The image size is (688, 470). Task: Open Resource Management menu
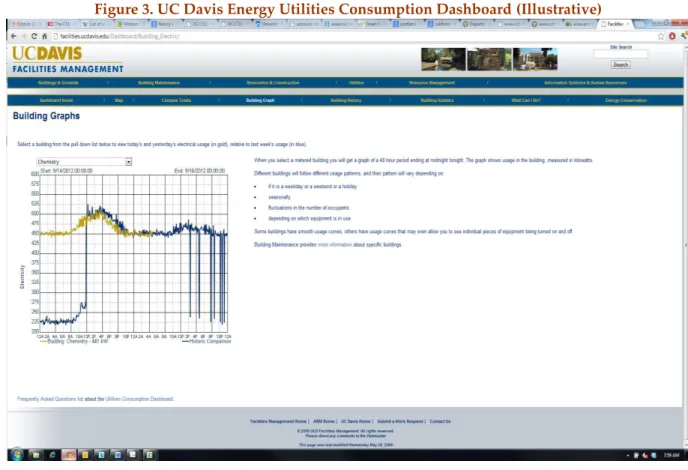(x=431, y=83)
